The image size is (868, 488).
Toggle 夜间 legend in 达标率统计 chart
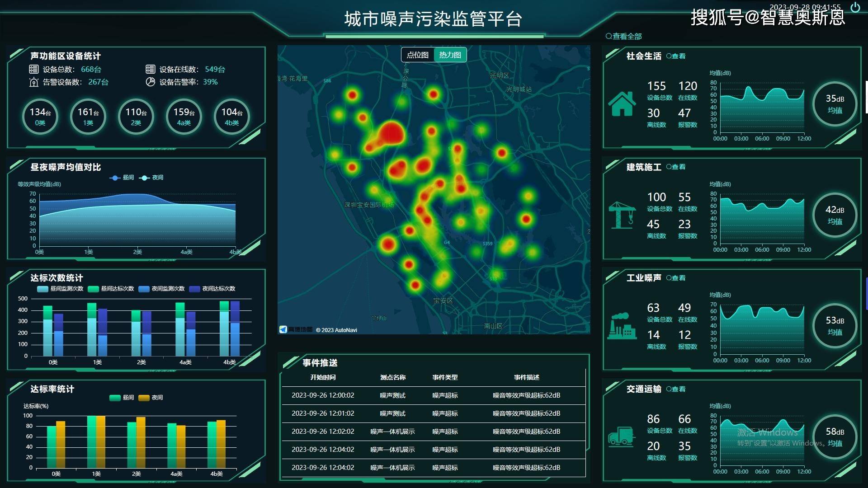(x=151, y=398)
